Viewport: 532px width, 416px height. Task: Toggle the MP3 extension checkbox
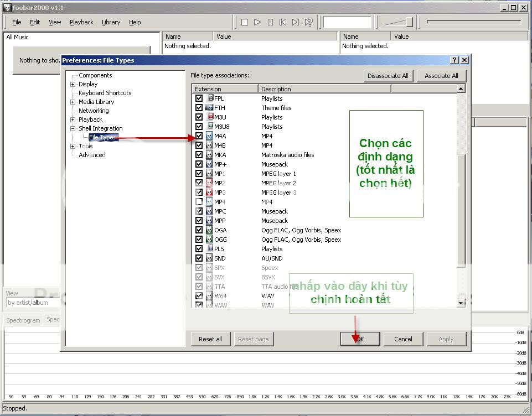point(199,193)
